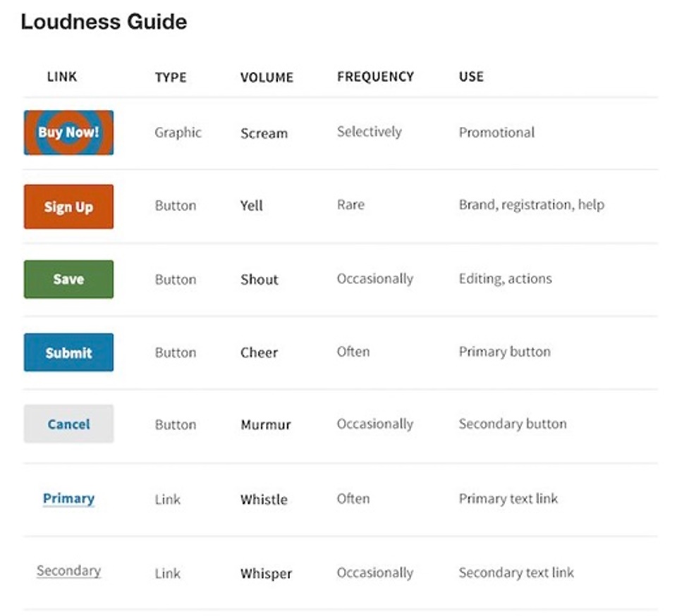Click the FREQUENCY column header
Viewport: 677px width, 616px height.
tap(375, 77)
